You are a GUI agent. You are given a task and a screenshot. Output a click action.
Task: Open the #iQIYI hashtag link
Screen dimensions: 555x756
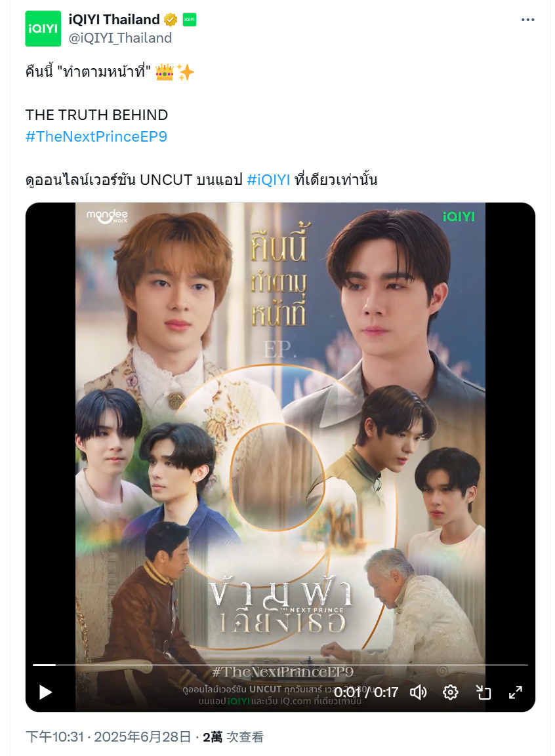point(268,180)
